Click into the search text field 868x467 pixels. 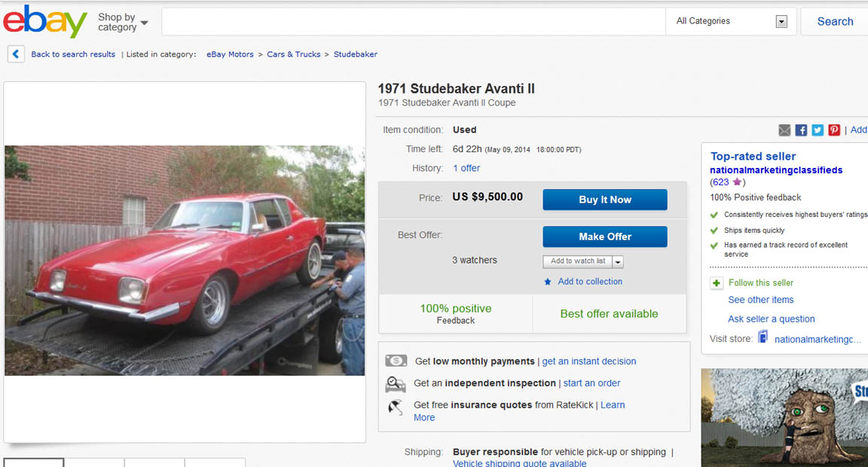coord(413,21)
